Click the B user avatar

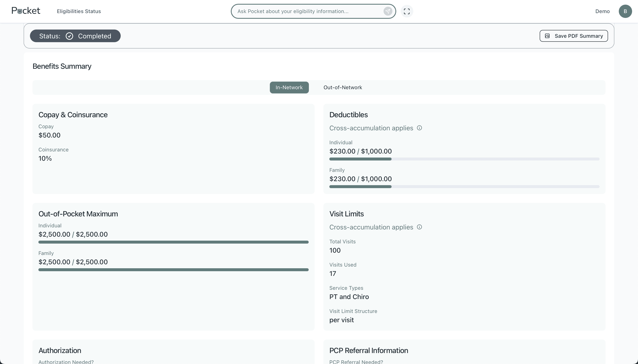[x=625, y=11]
